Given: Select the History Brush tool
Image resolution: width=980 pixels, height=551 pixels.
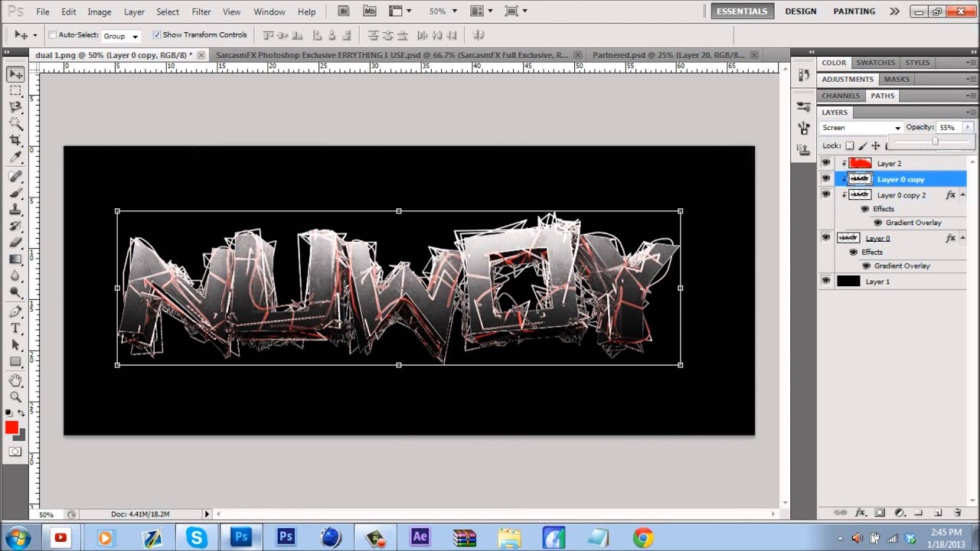Looking at the screenshot, I should (15, 226).
